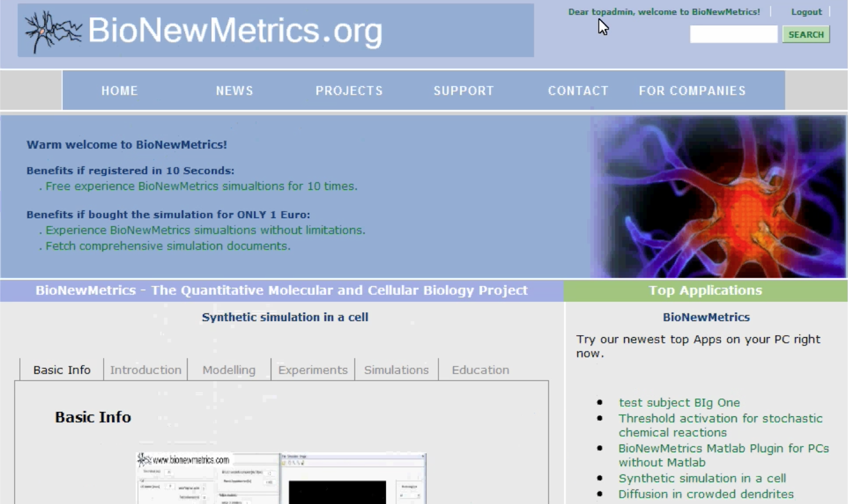
Task: Open the HOME menu item
Action: (x=120, y=91)
